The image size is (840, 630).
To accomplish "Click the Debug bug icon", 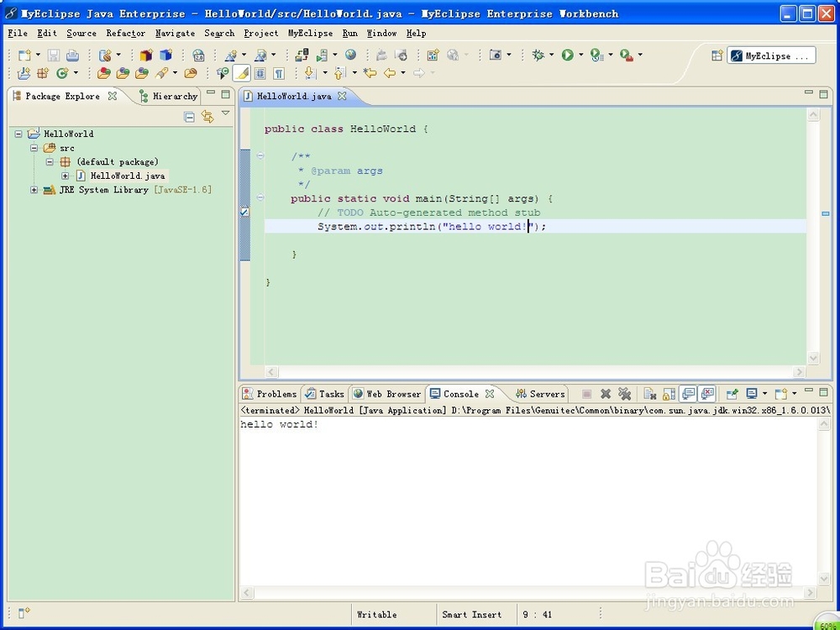I will pos(538,55).
